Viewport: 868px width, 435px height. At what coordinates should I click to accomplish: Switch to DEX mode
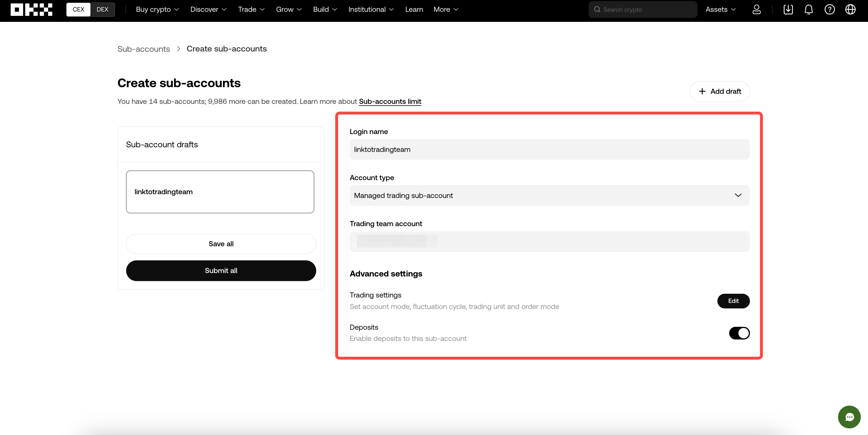(x=103, y=9)
